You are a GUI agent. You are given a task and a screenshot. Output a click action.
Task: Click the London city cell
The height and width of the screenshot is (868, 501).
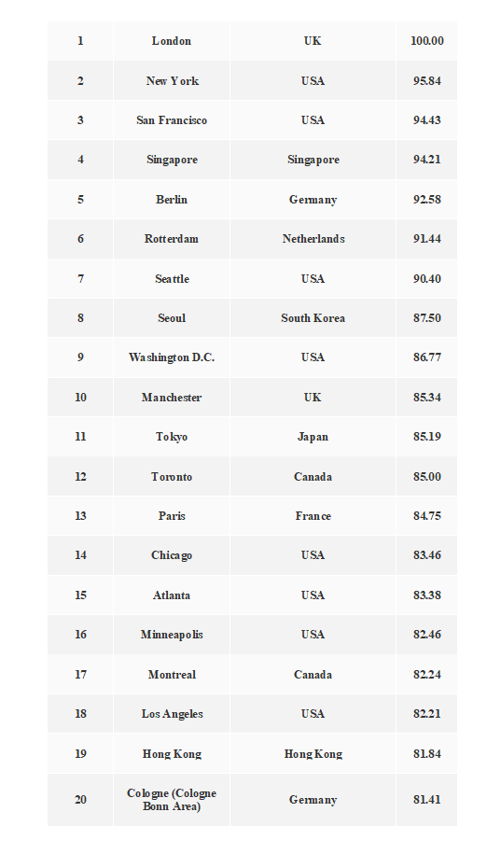tap(172, 41)
